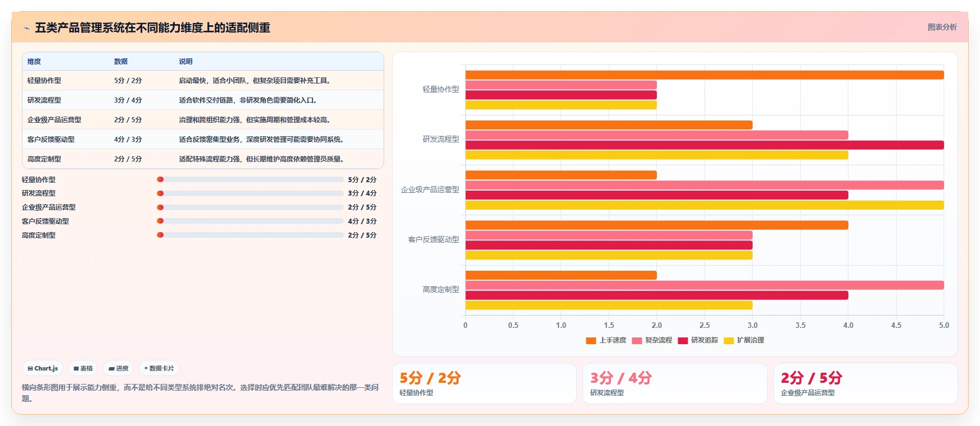Image resolution: width=980 pixels, height=426 pixels.
Task: Click the panel title 五类产品管理系统
Action: coord(153,27)
